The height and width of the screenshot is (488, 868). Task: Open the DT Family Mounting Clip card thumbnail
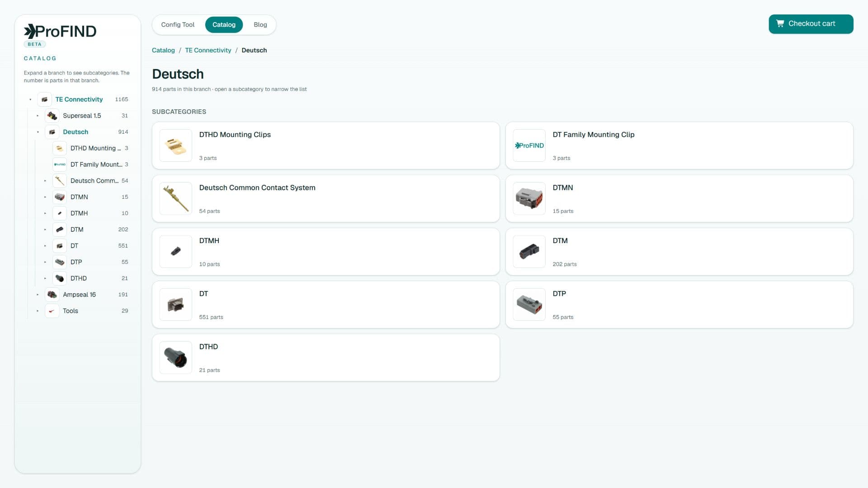(x=529, y=145)
